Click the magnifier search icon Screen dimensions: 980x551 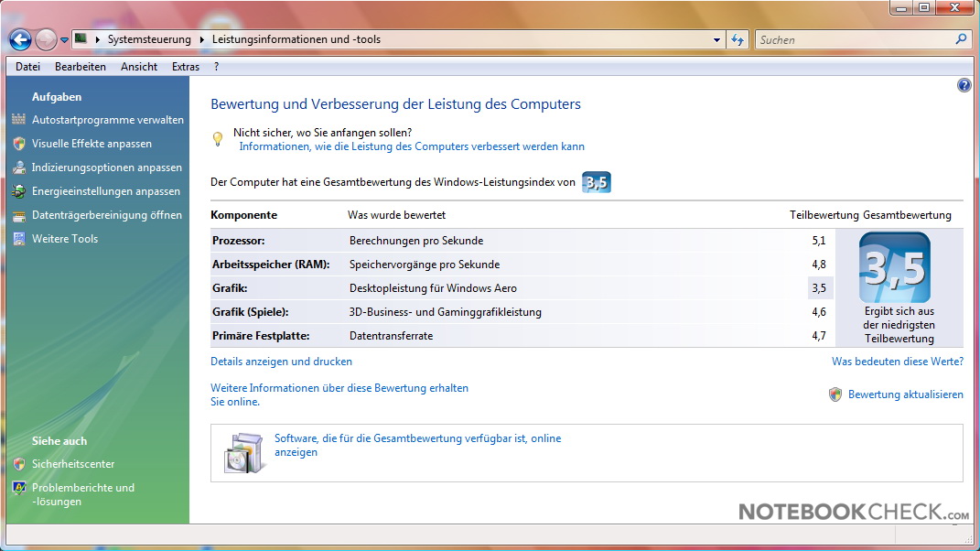click(962, 39)
